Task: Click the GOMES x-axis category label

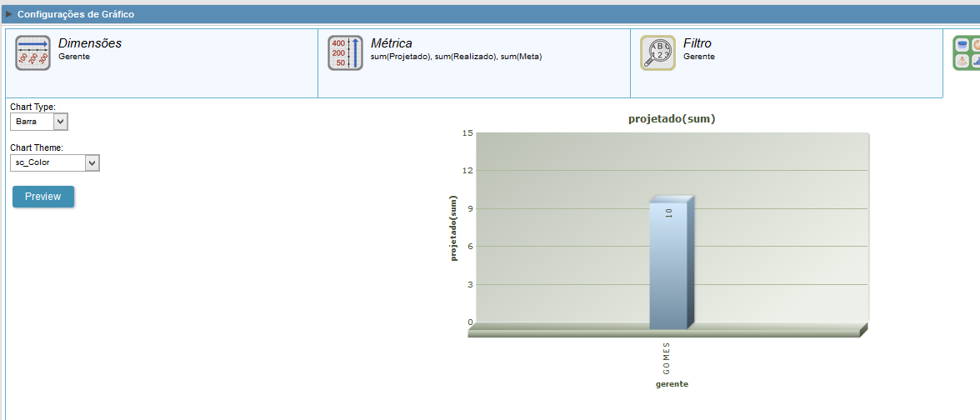Action: coord(667,357)
